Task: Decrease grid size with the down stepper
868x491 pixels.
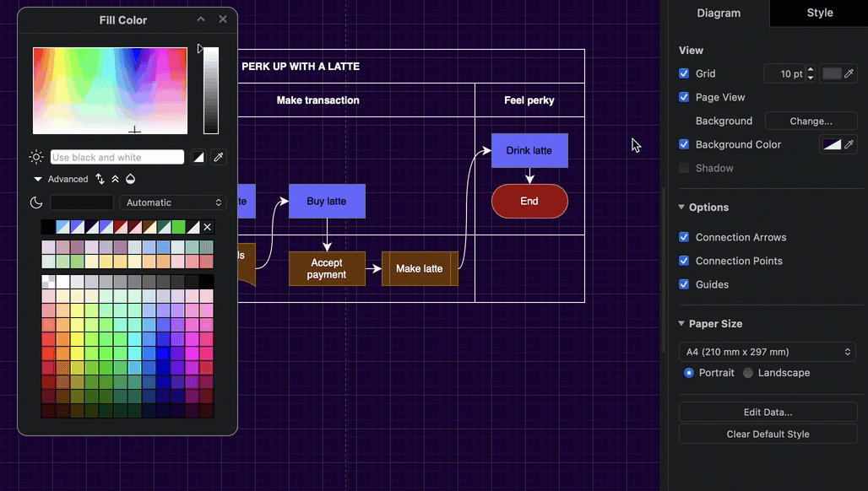Action: coord(811,78)
